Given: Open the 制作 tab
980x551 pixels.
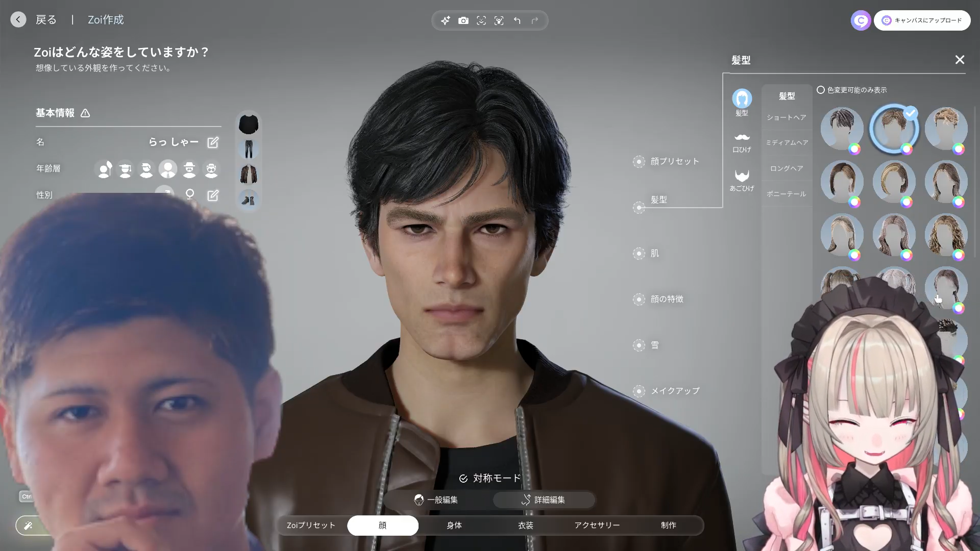Looking at the screenshot, I should (x=669, y=525).
